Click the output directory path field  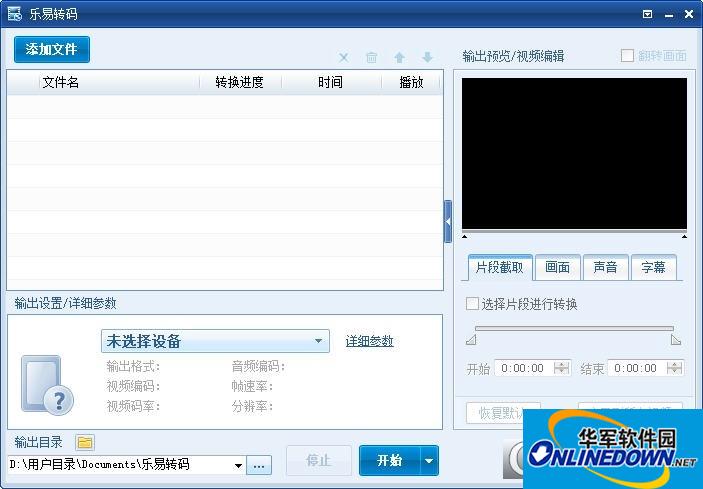click(x=121, y=465)
